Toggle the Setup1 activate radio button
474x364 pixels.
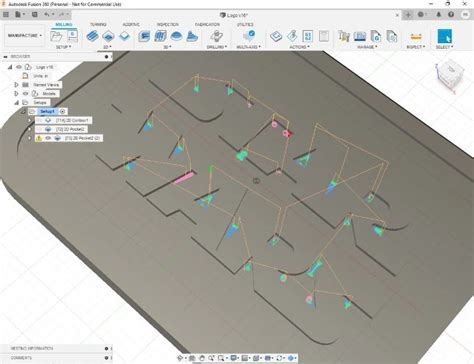[x=62, y=111]
